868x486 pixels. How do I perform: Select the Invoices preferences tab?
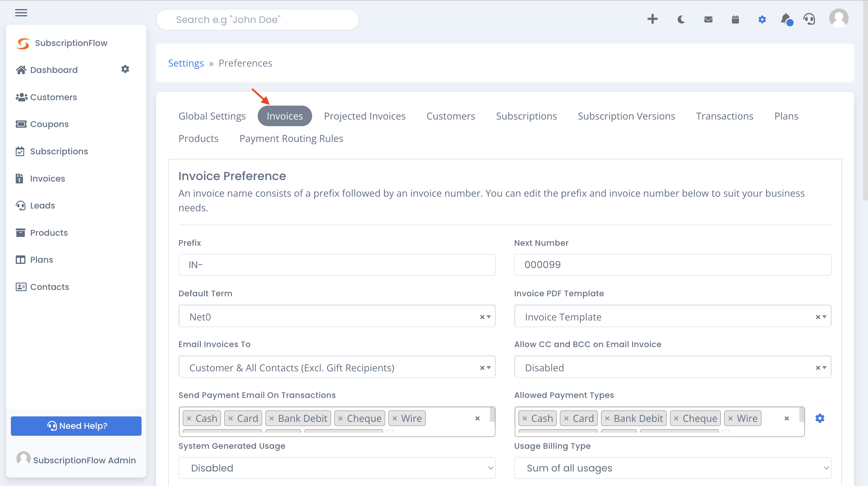click(x=285, y=116)
